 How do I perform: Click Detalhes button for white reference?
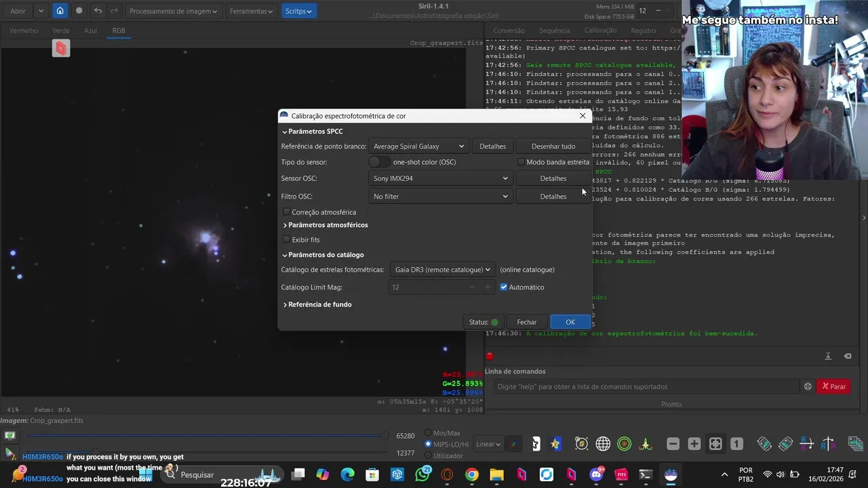point(492,146)
